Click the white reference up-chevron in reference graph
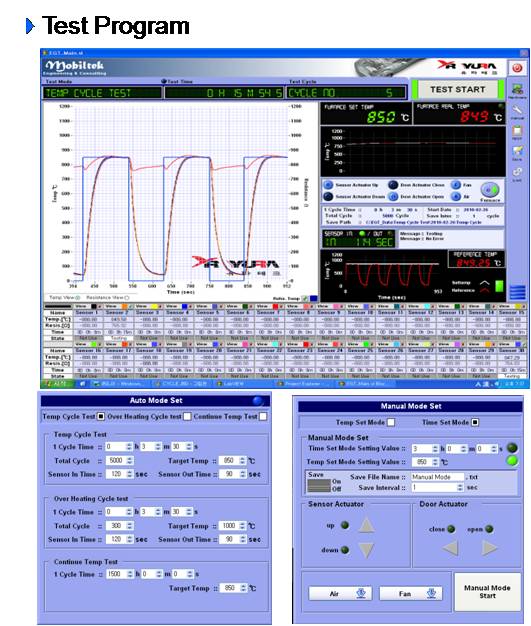 tap(484, 283)
